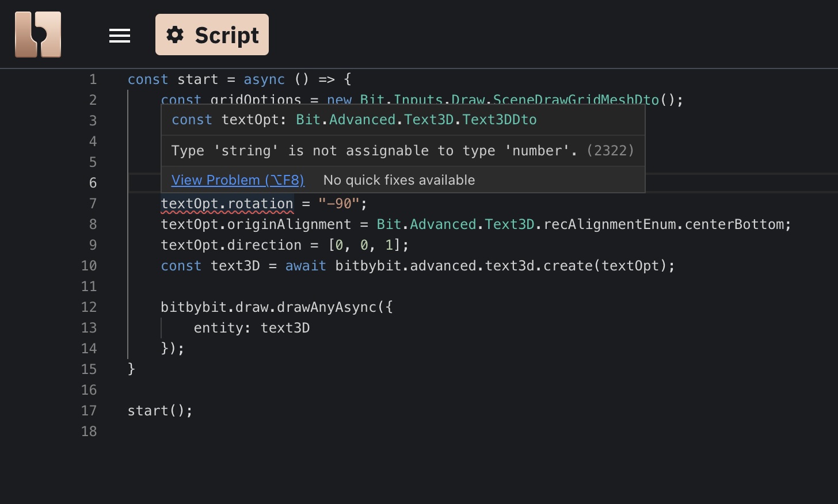Click line number 15 in the gutter
The width and height of the screenshot is (838, 504).
(89, 369)
